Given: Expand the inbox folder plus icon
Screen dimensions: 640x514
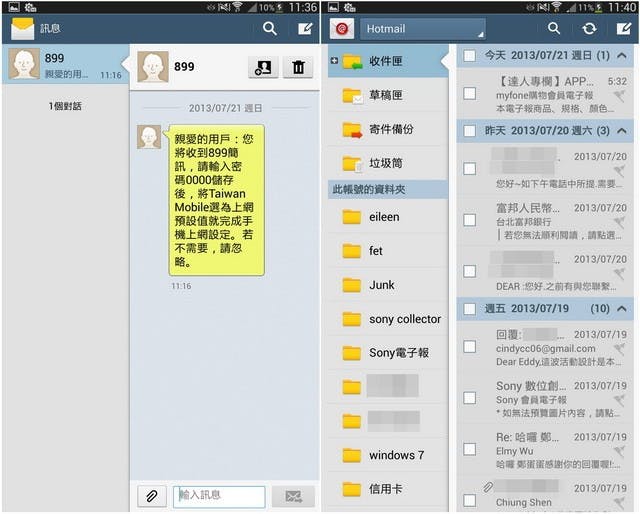Looking at the screenshot, I should tap(334, 60).
